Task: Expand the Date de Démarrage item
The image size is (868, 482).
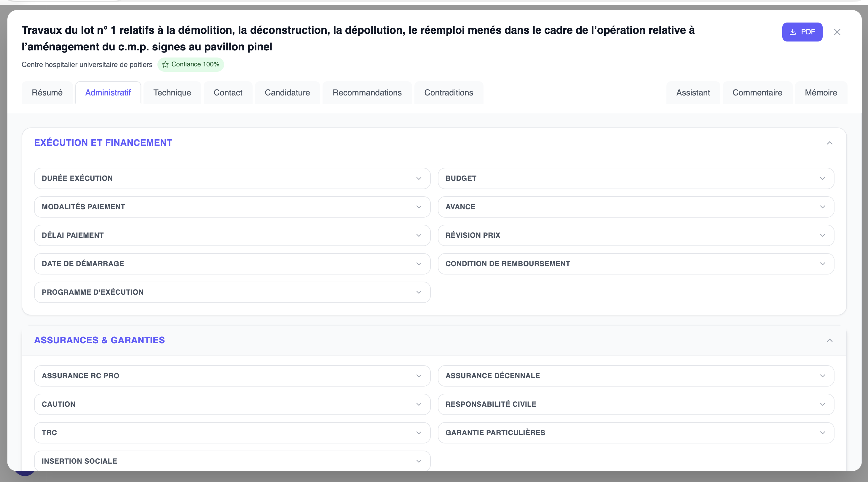Action: (232, 264)
